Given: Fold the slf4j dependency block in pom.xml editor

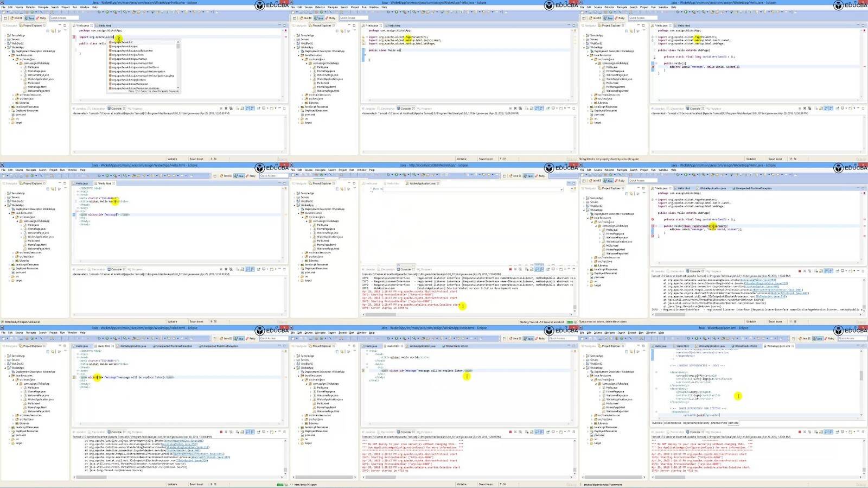Looking at the screenshot, I should [656, 372].
